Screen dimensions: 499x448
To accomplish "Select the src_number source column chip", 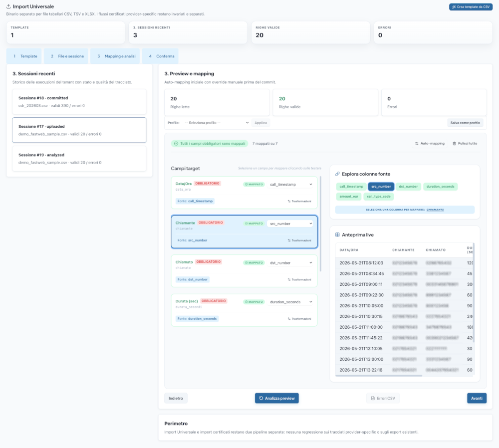I will (x=381, y=187).
